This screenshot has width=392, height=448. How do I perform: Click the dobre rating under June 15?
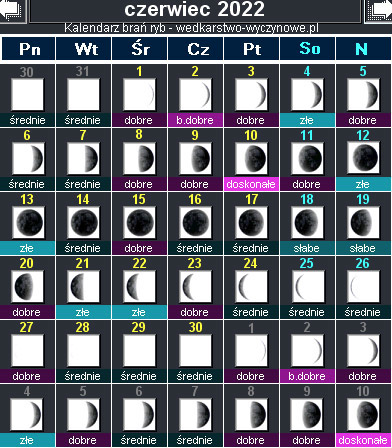[139, 248]
